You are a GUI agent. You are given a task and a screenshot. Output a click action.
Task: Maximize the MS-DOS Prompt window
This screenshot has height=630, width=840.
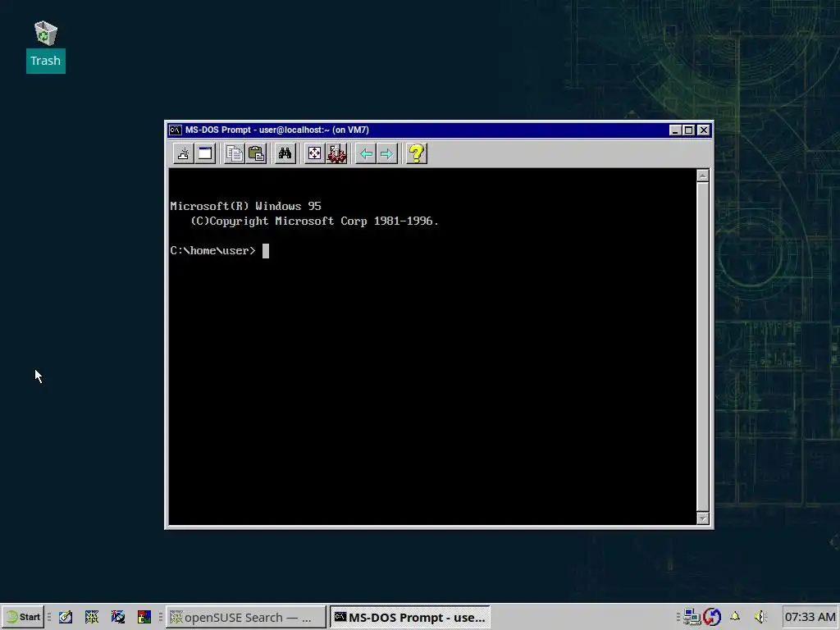click(689, 130)
